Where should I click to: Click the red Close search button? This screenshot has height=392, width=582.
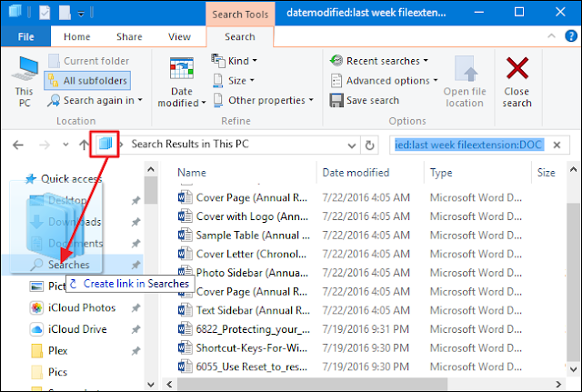point(517,82)
